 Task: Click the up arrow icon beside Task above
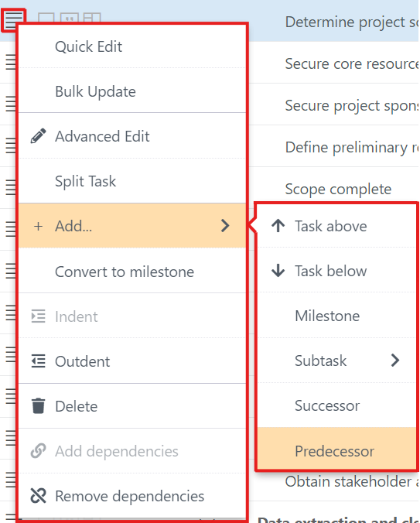[x=278, y=226]
